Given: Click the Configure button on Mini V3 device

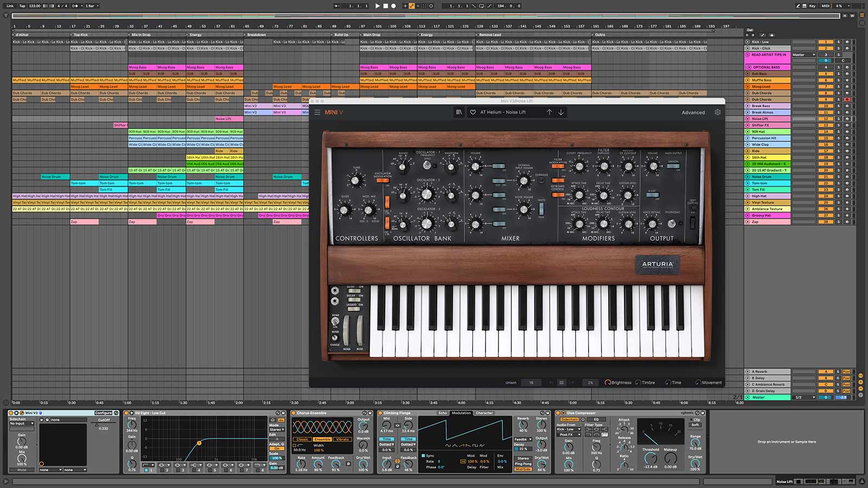Looking at the screenshot, I should tap(103, 413).
